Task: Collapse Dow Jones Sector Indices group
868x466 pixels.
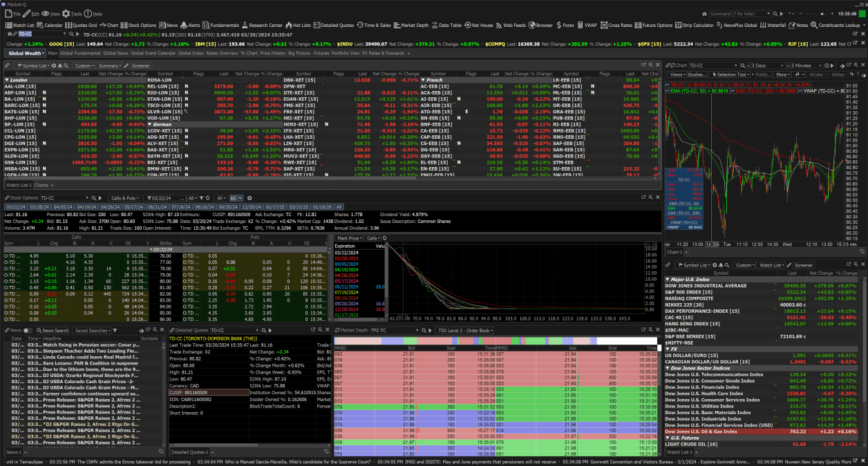Action: 668,368
